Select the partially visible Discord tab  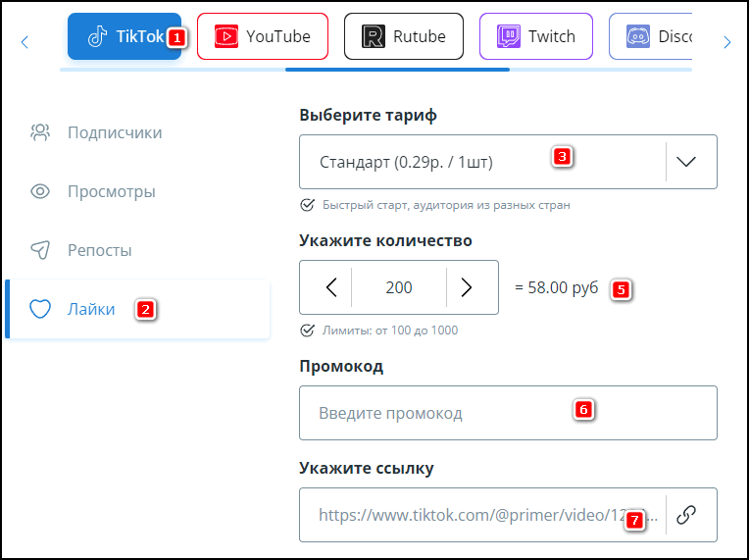650,36
